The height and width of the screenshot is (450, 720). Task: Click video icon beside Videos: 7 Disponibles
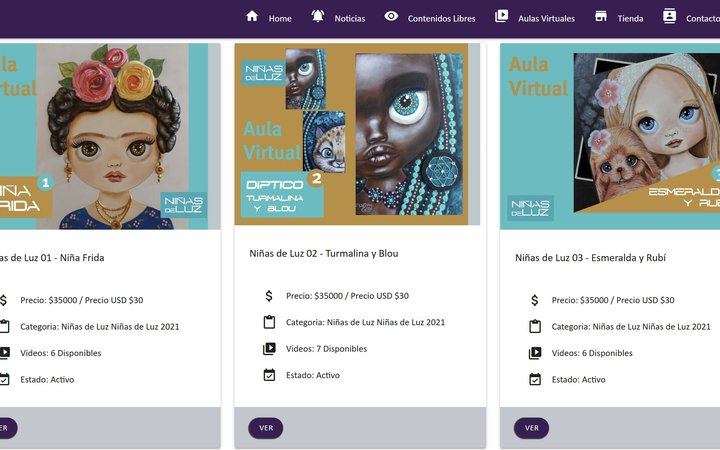[x=269, y=349]
